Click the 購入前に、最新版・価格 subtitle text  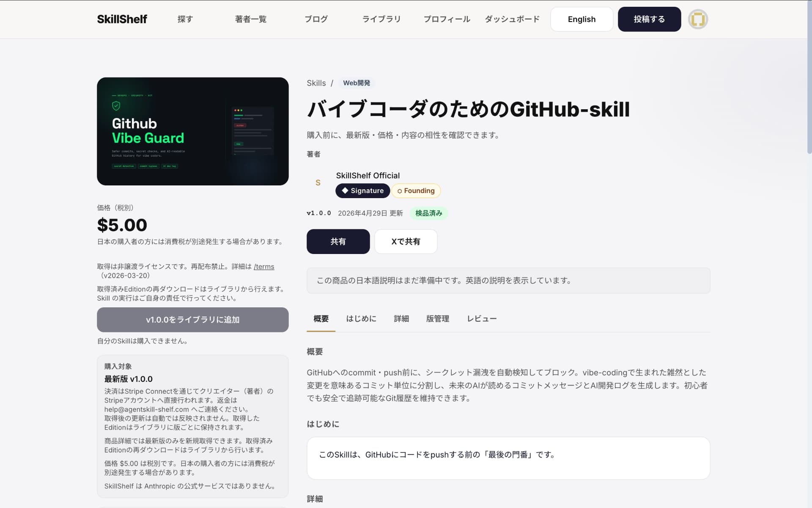(x=404, y=135)
